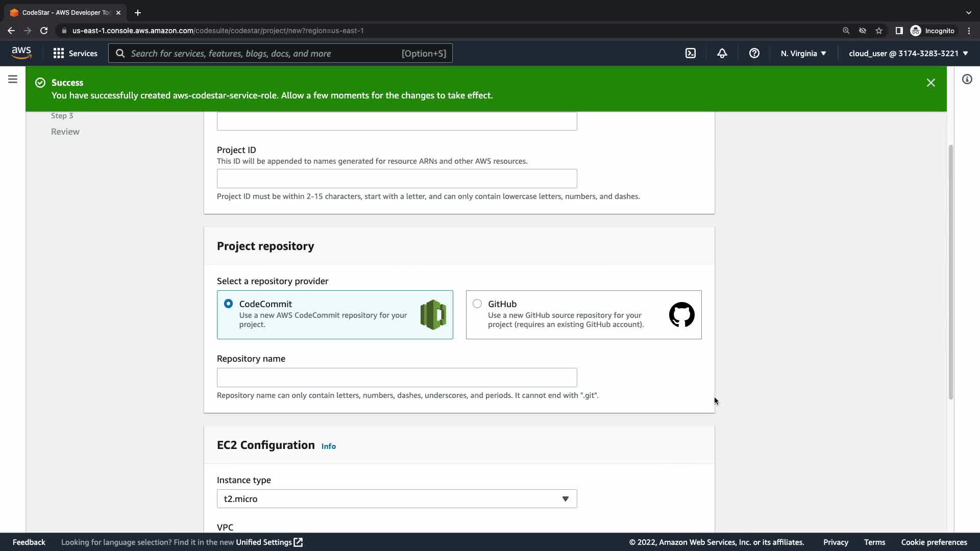Open the help question mark icon
Image resolution: width=980 pixels, height=551 pixels.
pyautogui.click(x=754, y=53)
